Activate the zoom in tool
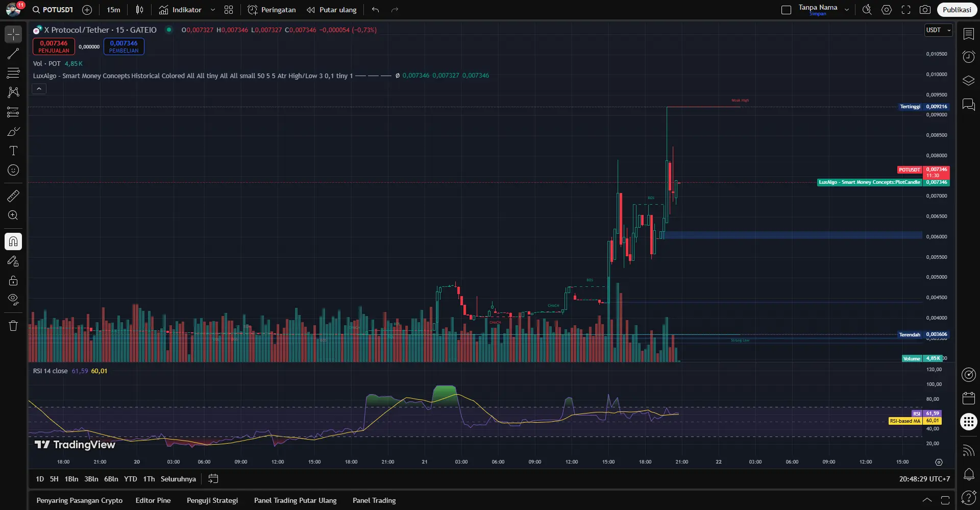This screenshot has width=980, height=510. [13, 215]
